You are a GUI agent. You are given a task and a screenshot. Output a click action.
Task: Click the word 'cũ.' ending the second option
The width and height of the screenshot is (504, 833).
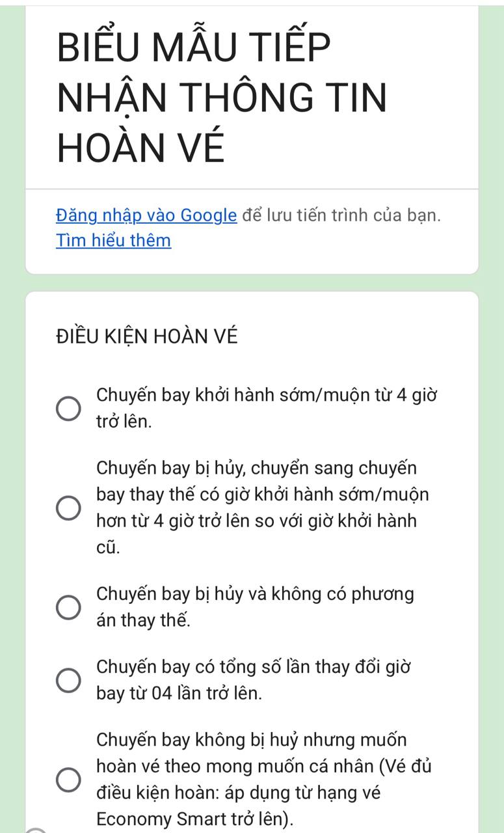tap(108, 548)
